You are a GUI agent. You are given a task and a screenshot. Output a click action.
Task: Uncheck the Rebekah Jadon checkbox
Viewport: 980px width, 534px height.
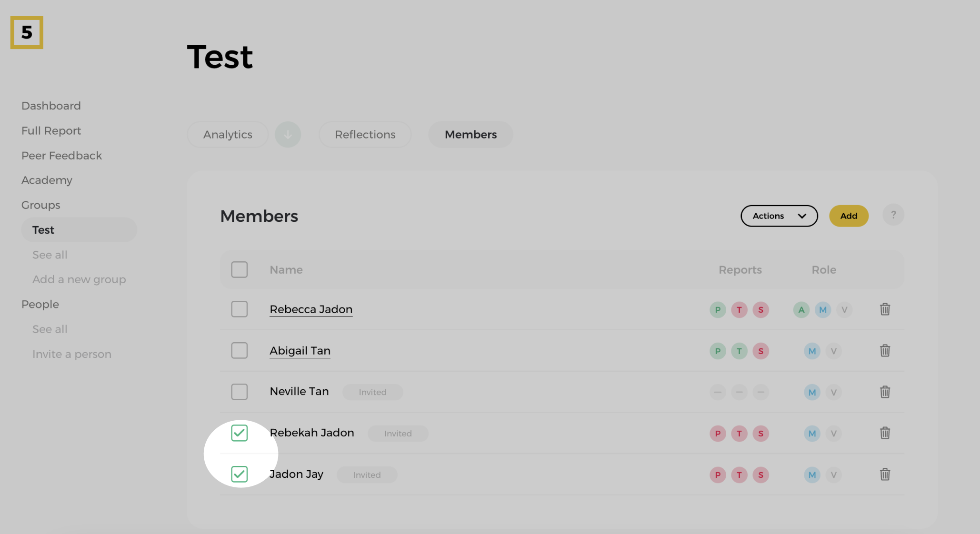coord(239,433)
